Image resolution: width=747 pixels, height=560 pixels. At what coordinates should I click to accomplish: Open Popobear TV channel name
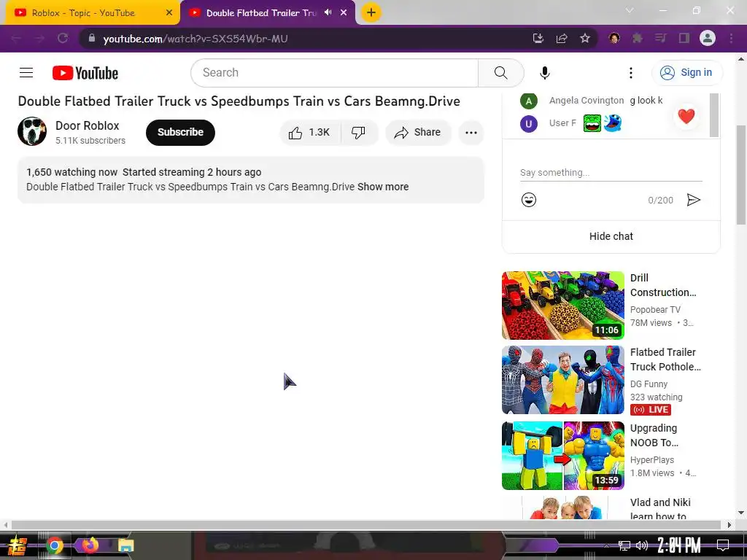655,309
